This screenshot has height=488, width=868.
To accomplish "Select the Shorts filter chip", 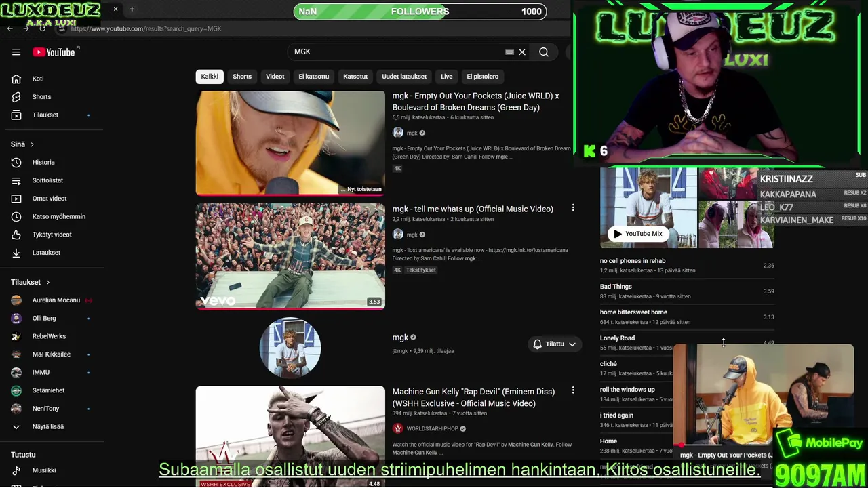I will pos(242,77).
